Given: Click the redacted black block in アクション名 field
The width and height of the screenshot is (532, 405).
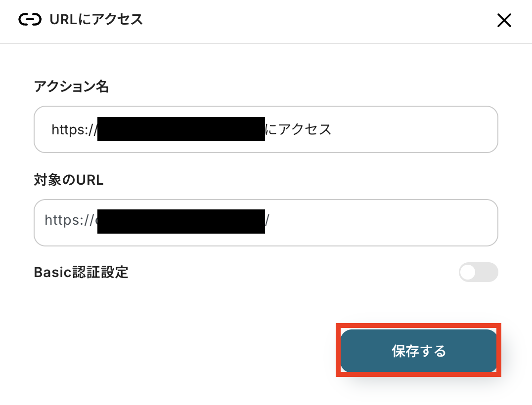Looking at the screenshot, I should [181, 129].
